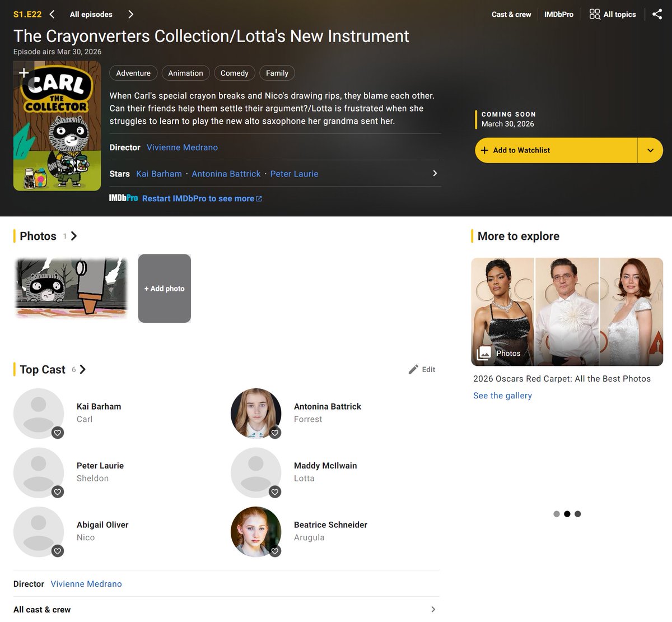Favorite Abigail Oliver heart icon

(57, 551)
